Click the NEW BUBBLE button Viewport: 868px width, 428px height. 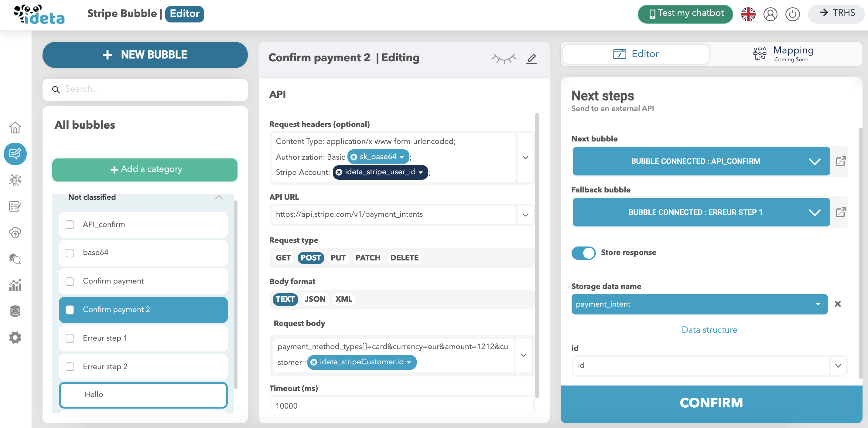click(x=145, y=55)
